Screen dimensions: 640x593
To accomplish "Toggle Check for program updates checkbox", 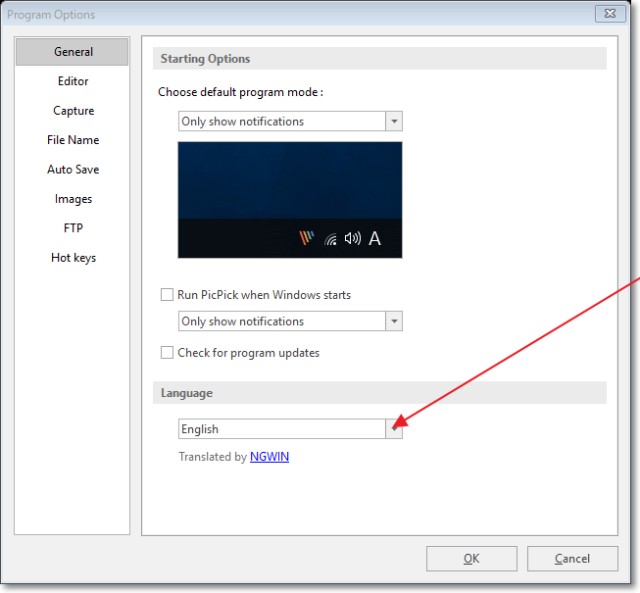I will pos(167,353).
